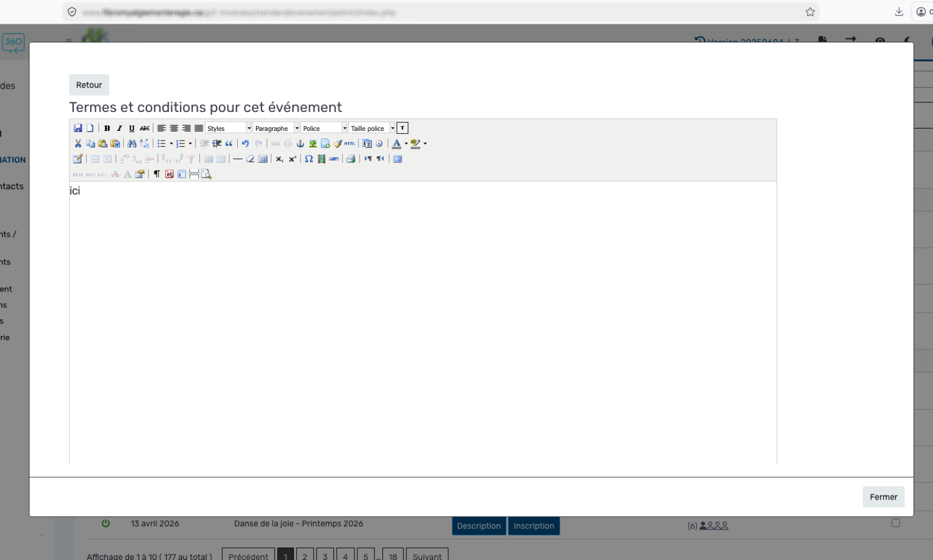933x560 pixels.
Task: Click inside the editor text area
Action: (x=423, y=323)
